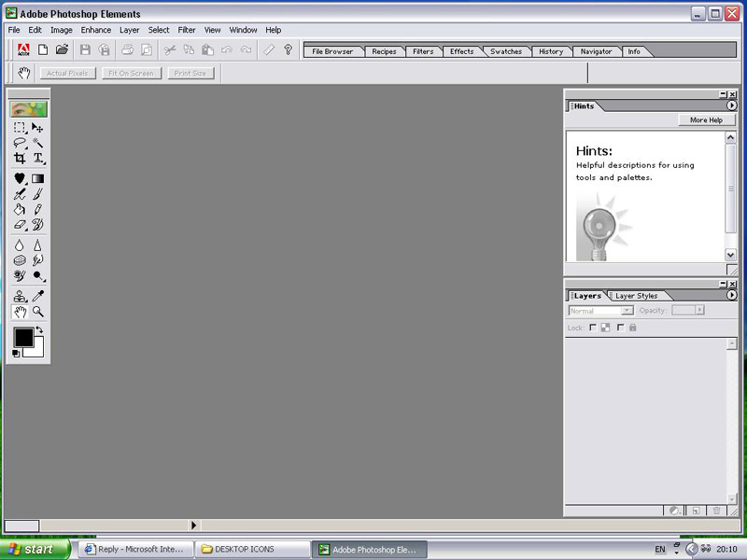Click the More Help button
This screenshot has width=747, height=560.
[x=706, y=120]
